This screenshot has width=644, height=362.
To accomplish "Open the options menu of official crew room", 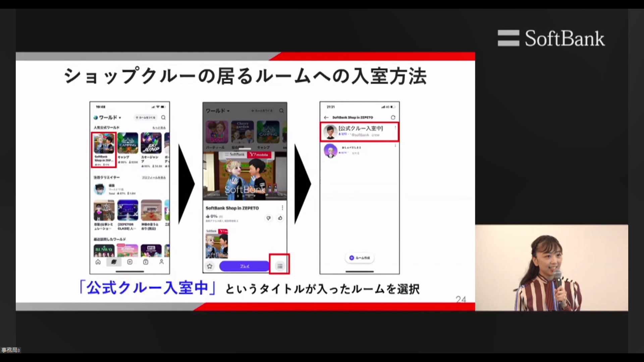I will [395, 128].
